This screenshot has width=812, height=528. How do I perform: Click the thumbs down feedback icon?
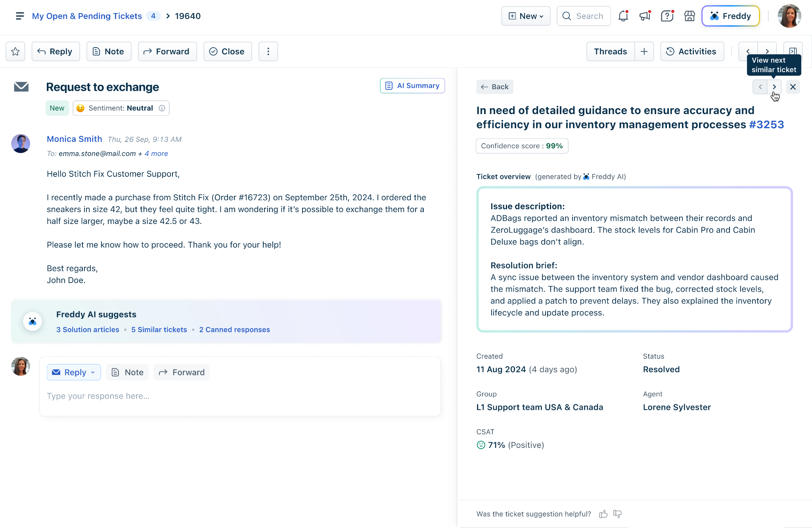(x=617, y=514)
